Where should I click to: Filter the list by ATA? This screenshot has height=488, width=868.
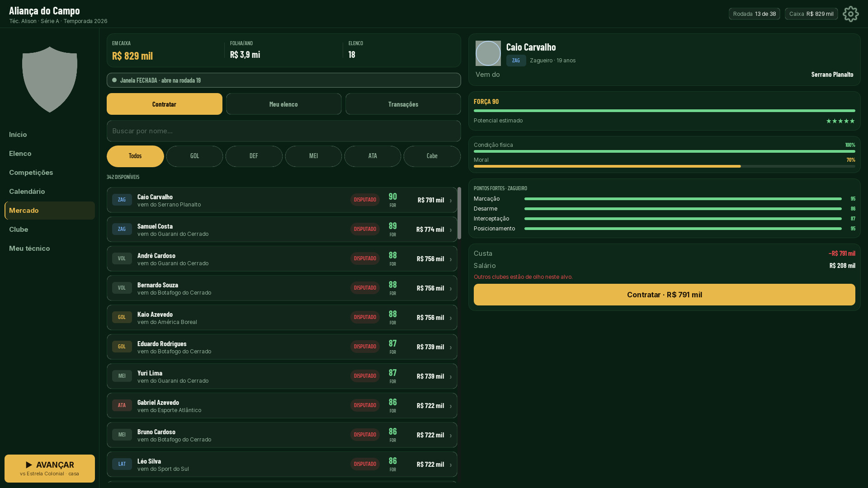pos(373,156)
